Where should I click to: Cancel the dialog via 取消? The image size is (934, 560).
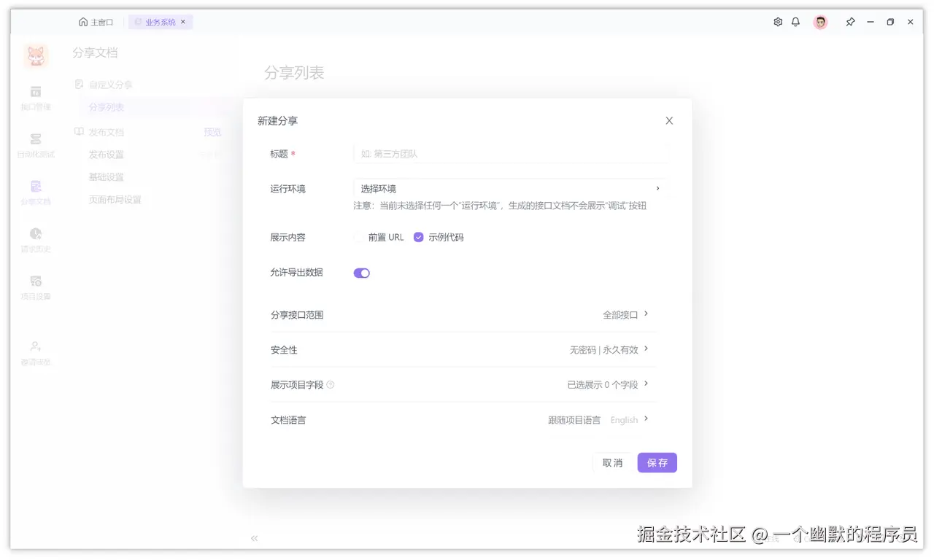[612, 462]
